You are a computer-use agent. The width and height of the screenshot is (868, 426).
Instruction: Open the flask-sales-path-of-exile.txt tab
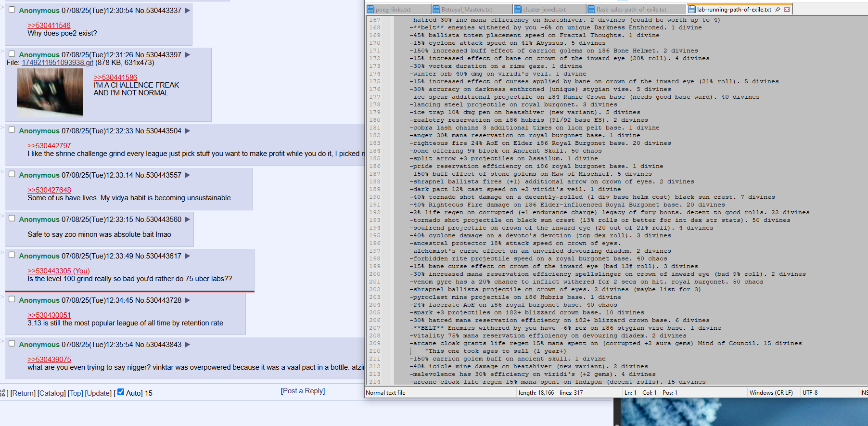[636, 9]
